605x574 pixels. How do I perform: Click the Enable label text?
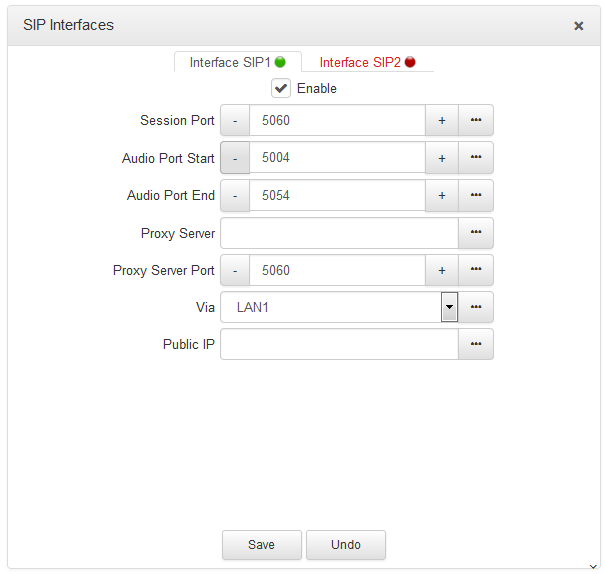(x=317, y=88)
